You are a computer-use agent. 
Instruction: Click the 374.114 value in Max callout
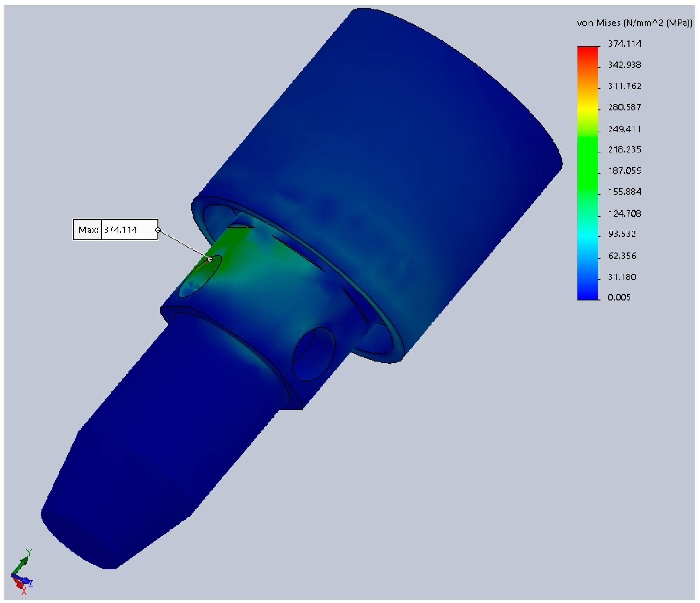121,230
